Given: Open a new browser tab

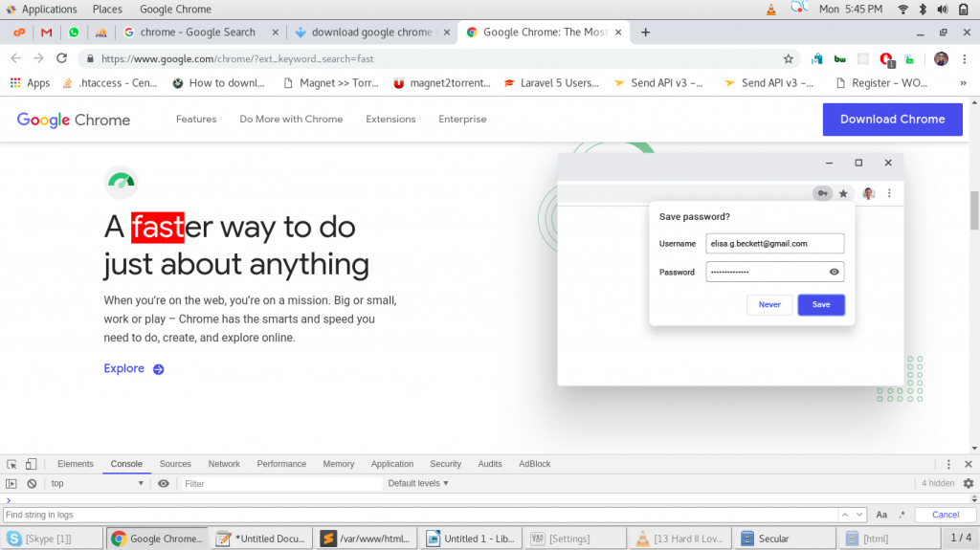Looking at the screenshot, I should click(646, 32).
